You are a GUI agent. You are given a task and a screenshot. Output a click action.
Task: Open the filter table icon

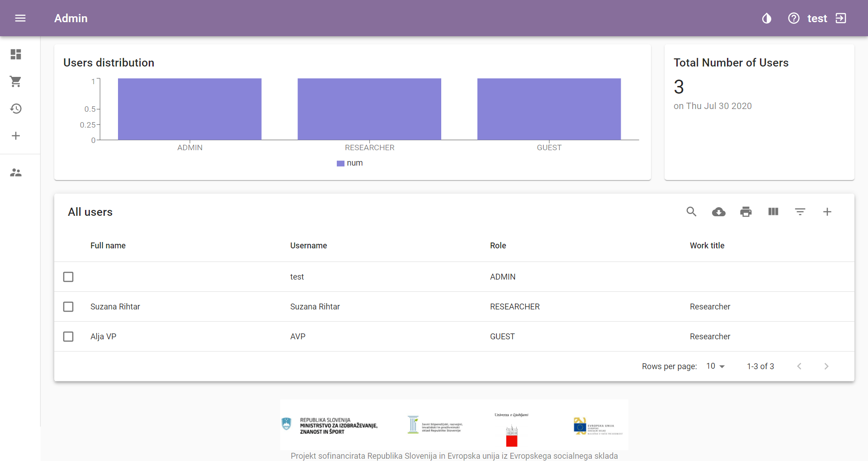[800, 212]
